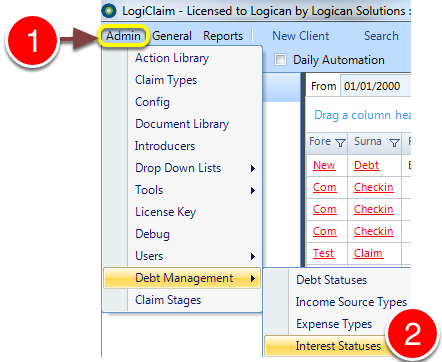442x362 pixels.
Task: Open Document Library menu entry
Action: pos(182,124)
